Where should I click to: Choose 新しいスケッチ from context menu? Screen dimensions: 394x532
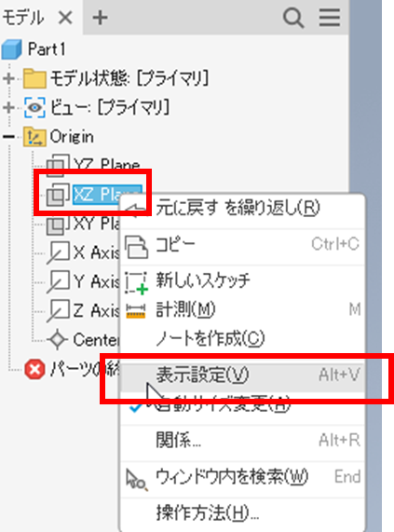click(x=242, y=280)
